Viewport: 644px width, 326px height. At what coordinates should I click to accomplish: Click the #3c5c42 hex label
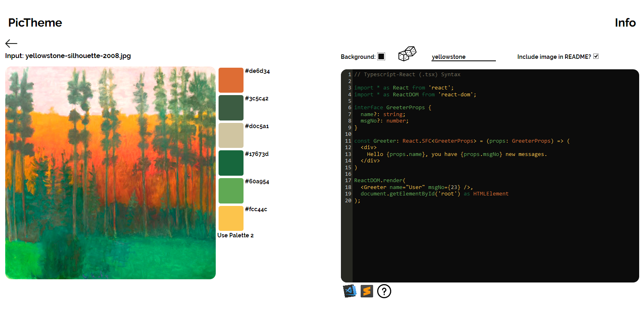pyautogui.click(x=256, y=98)
